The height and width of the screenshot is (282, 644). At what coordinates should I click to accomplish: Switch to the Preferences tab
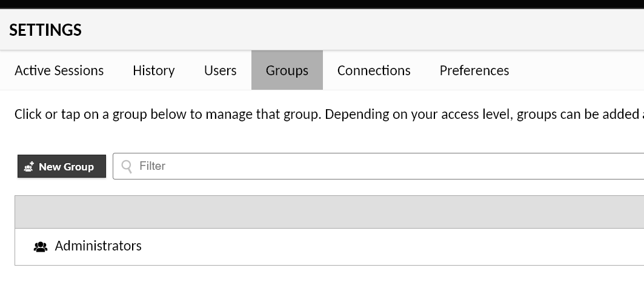(x=474, y=70)
